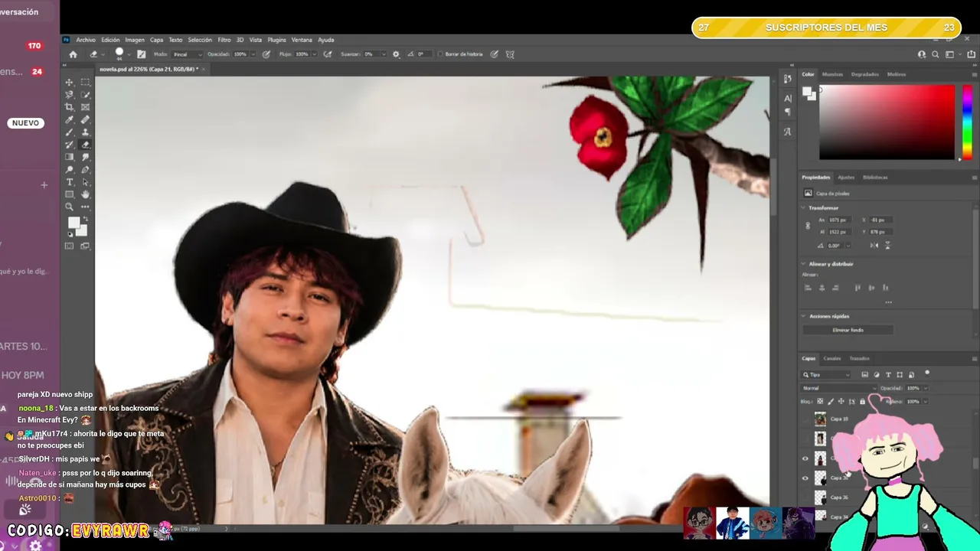Select the Path Selection tool
980x551 pixels.
[85, 182]
